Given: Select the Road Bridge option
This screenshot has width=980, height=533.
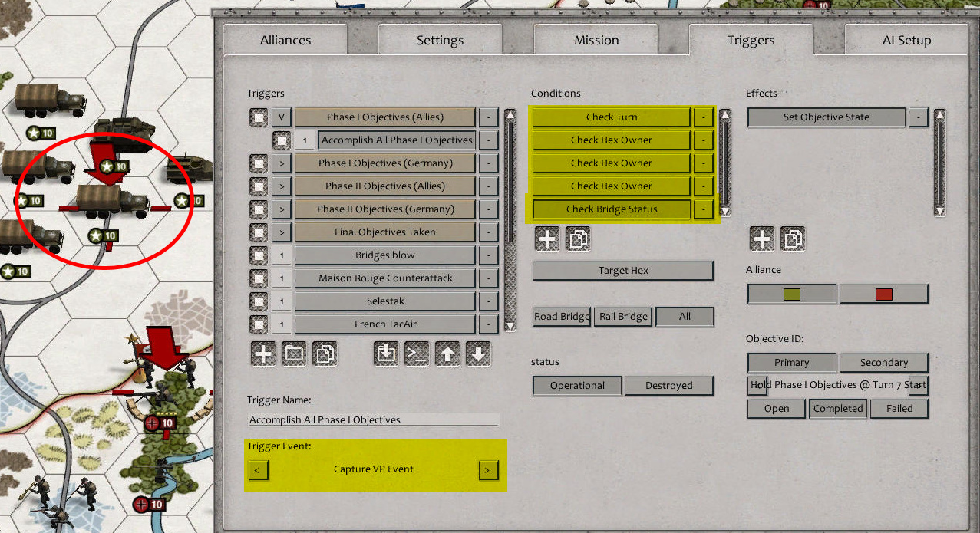Looking at the screenshot, I should coord(562,317).
